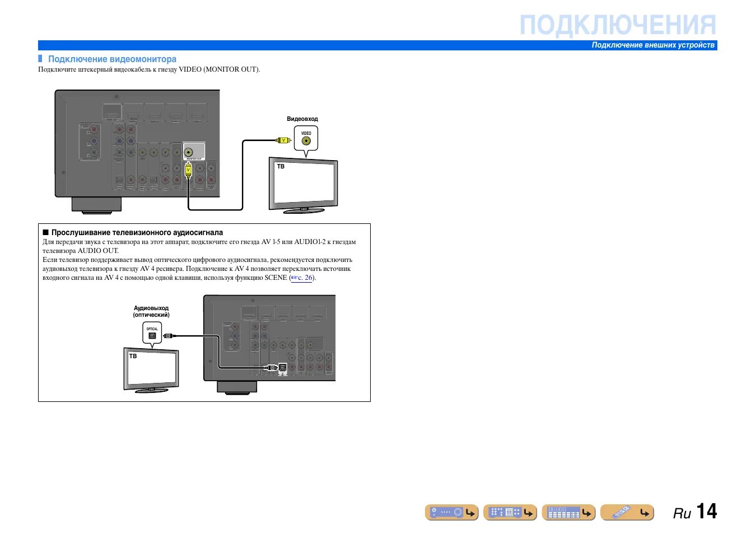Open the front panel navigation button
Viewport: 756px width, 534px height.
tap(451, 512)
